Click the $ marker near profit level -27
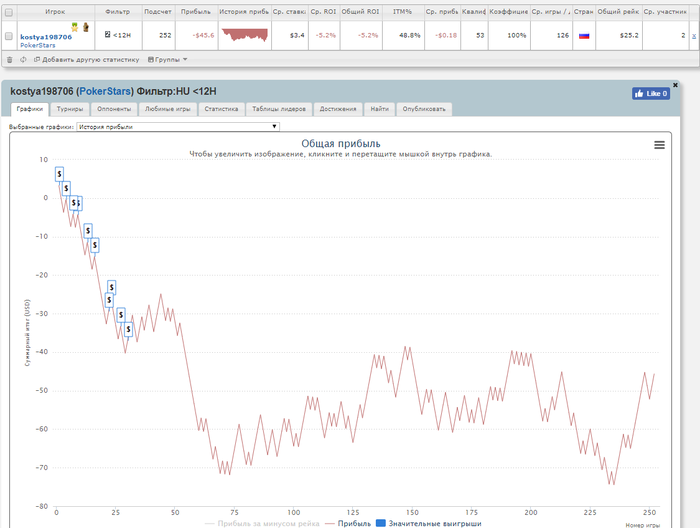Image resolution: width=700 pixels, height=528 pixels. click(109, 300)
